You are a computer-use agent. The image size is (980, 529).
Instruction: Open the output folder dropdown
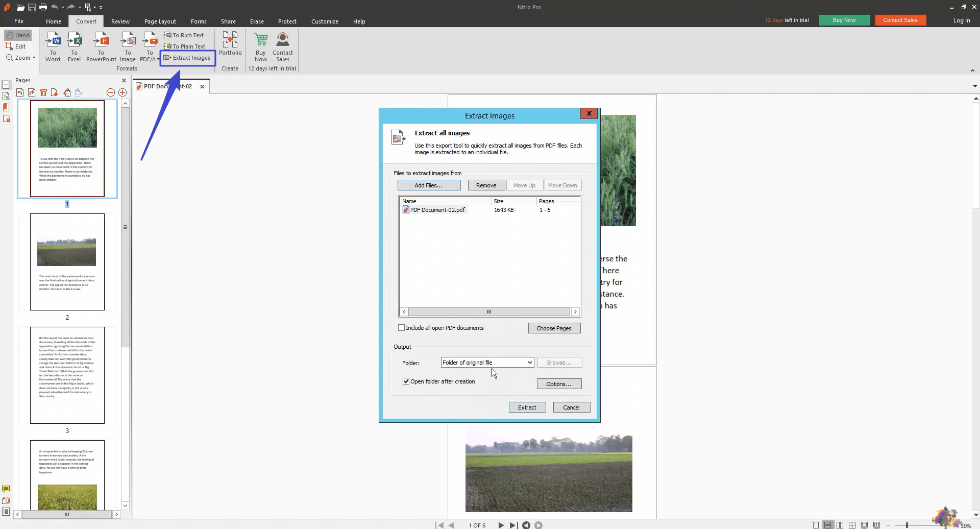[x=529, y=362]
